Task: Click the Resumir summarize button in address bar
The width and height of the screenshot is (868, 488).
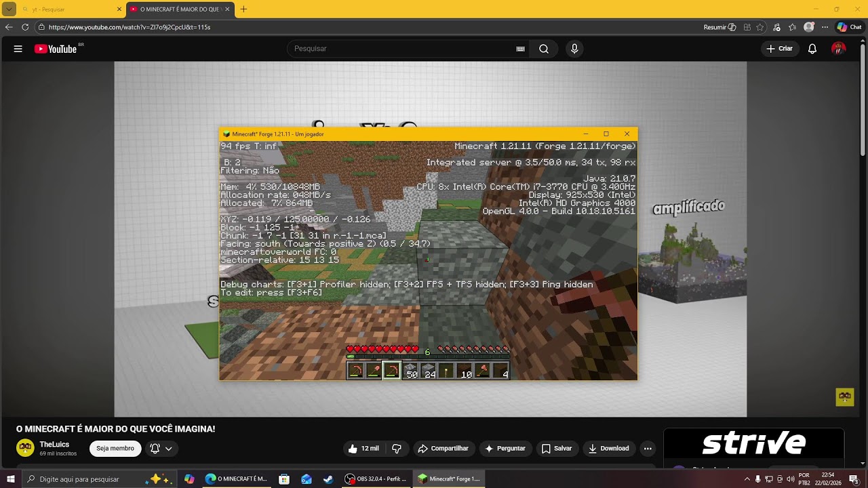Action: click(x=719, y=27)
